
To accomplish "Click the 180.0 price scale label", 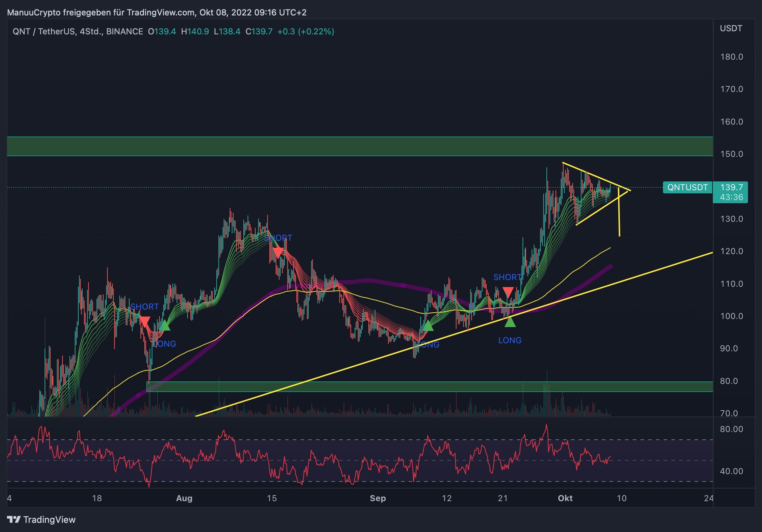I will (x=731, y=57).
